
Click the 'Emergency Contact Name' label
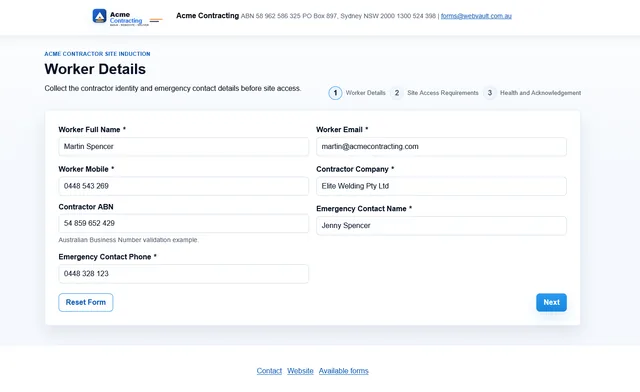pyautogui.click(x=364, y=209)
